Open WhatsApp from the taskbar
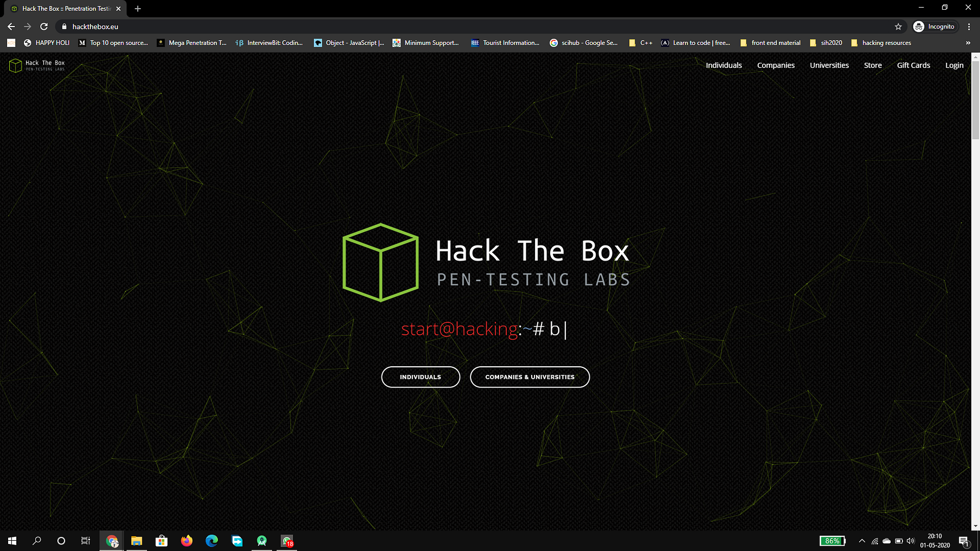 coord(286,540)
